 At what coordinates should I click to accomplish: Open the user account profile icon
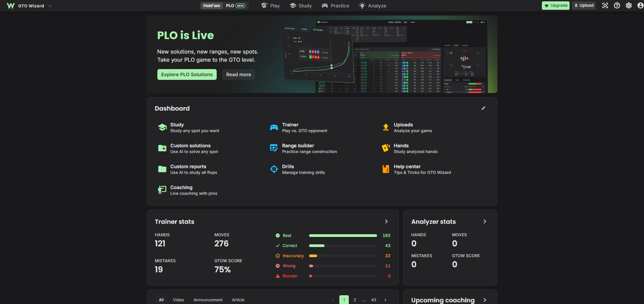(640, 5)
